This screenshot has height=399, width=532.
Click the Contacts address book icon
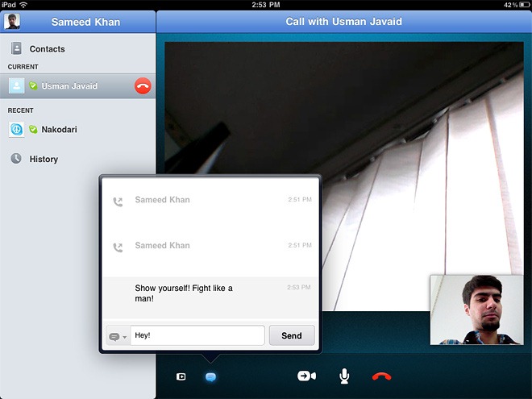coord(16,48)
